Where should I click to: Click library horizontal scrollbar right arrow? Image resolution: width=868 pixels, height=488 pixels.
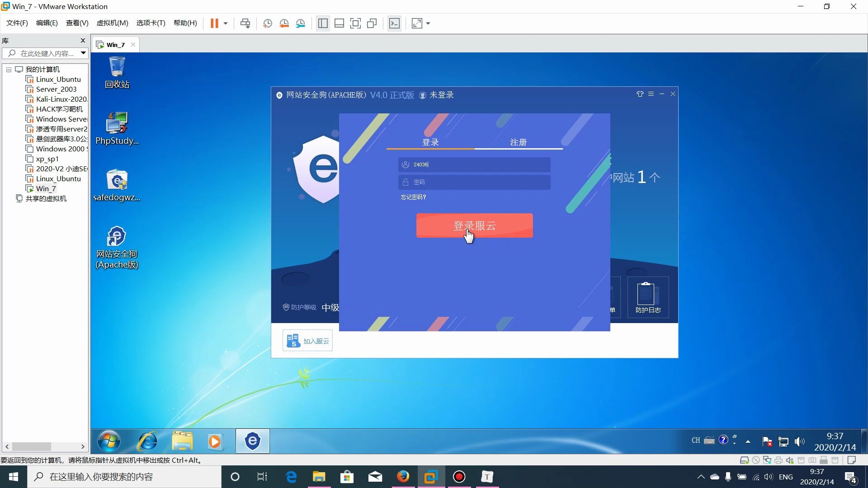(83, 446)
